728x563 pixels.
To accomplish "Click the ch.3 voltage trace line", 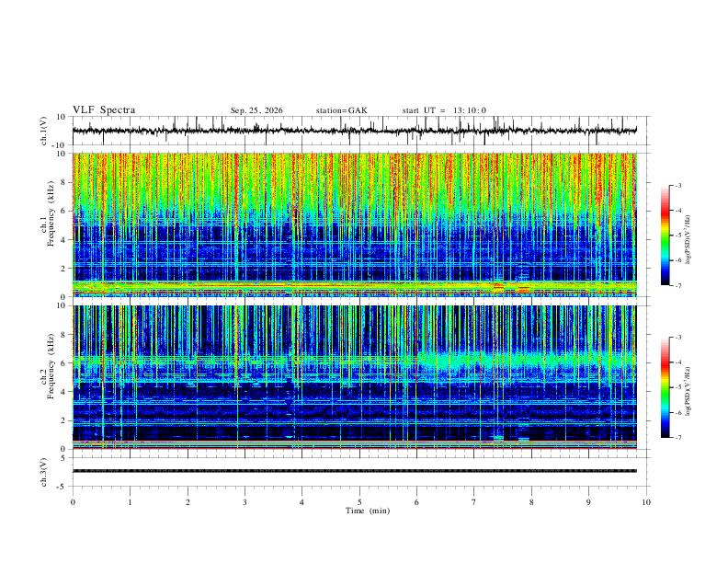I will 354,471.
